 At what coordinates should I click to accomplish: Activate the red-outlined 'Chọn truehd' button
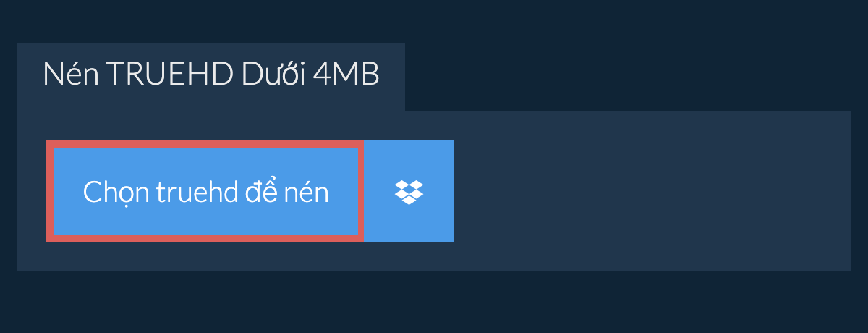coord(205,191)
